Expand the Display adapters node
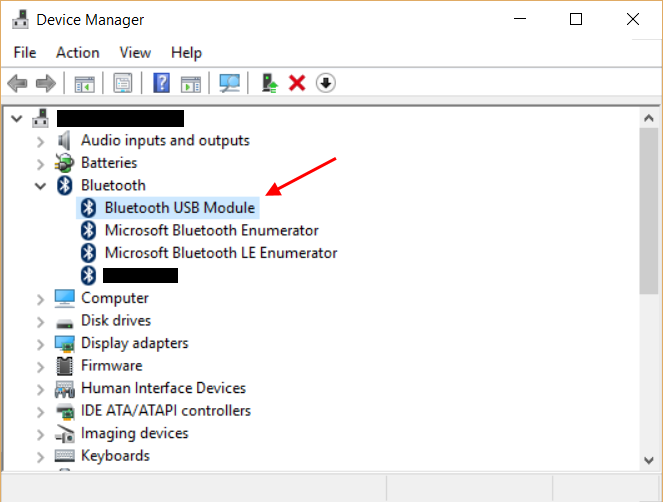Screen dimensions: 663x502 coord(40,344)
